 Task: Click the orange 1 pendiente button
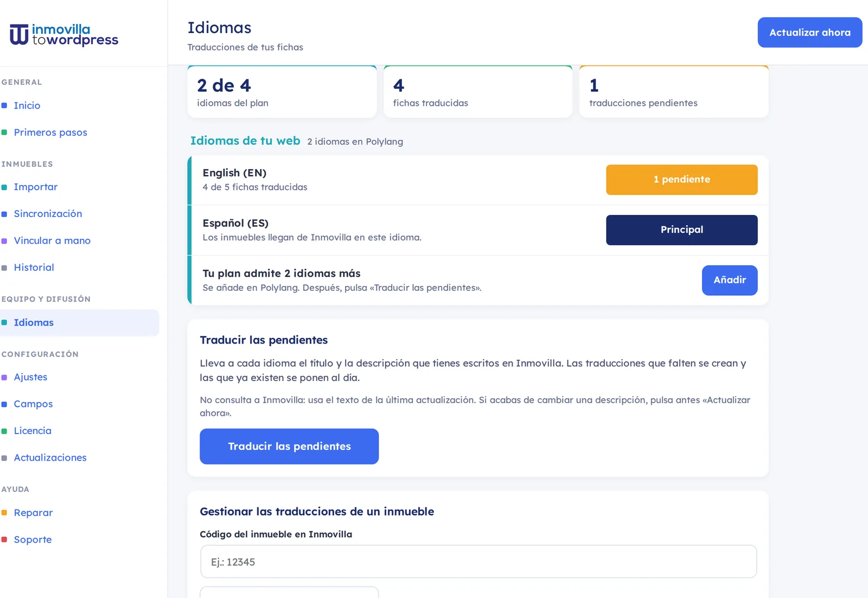(681, 180)
